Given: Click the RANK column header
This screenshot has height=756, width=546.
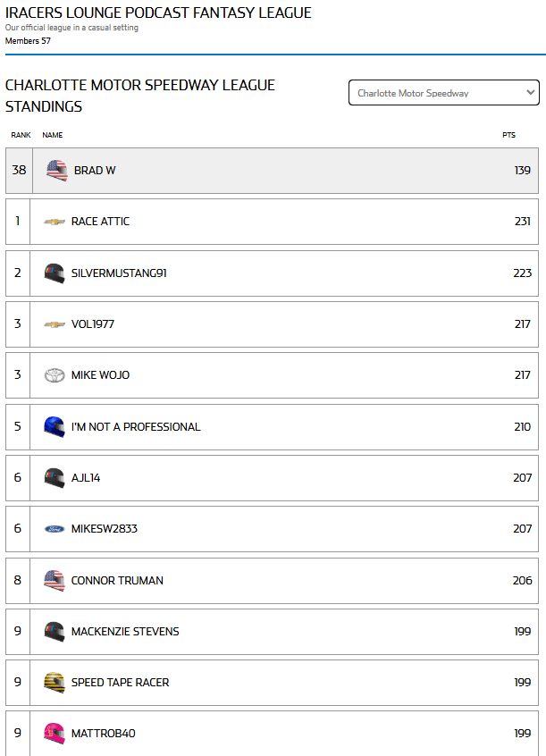Looking at the screenshot, I should (21, 135).
